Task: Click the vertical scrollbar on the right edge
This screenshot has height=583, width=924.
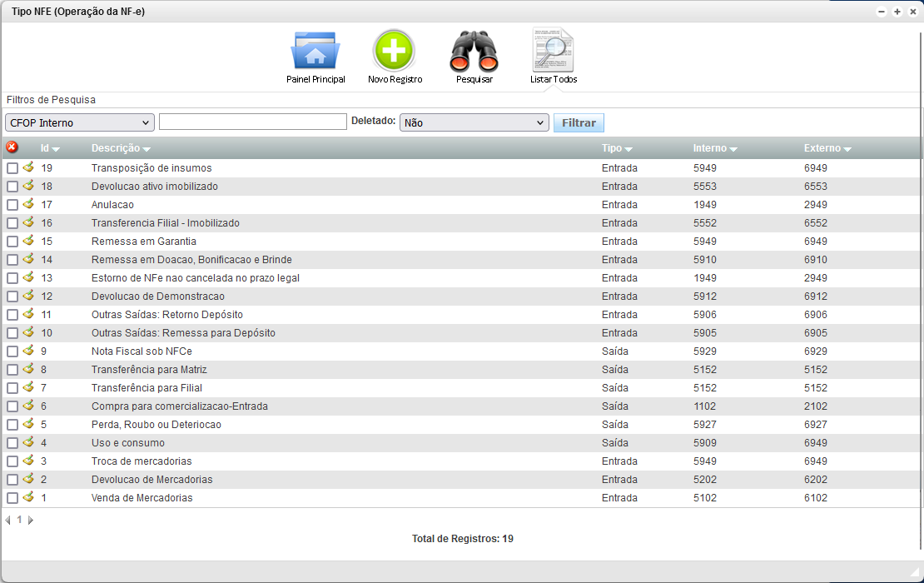Action: (921, 291)
